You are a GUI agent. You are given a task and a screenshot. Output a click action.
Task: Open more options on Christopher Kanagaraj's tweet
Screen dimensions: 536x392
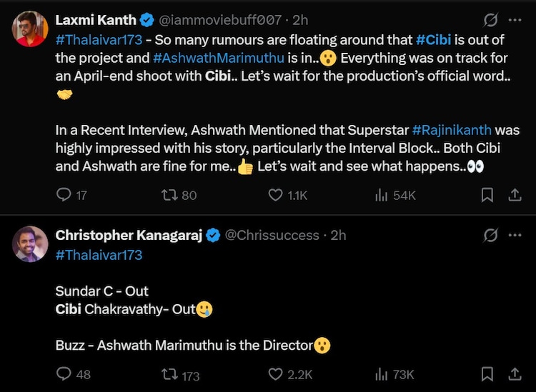tap(515, 235)
